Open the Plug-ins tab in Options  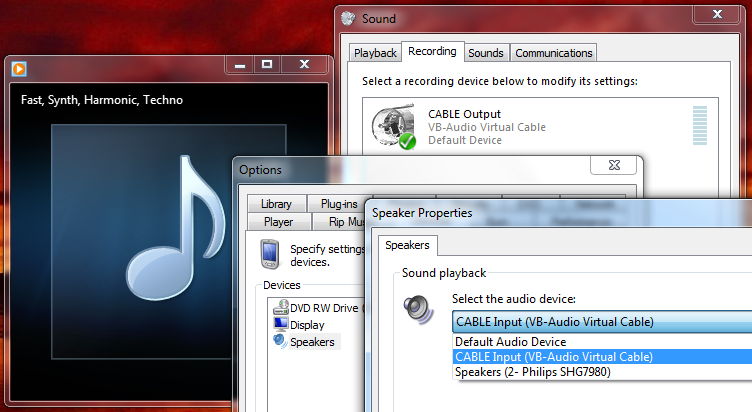[339, 204]
